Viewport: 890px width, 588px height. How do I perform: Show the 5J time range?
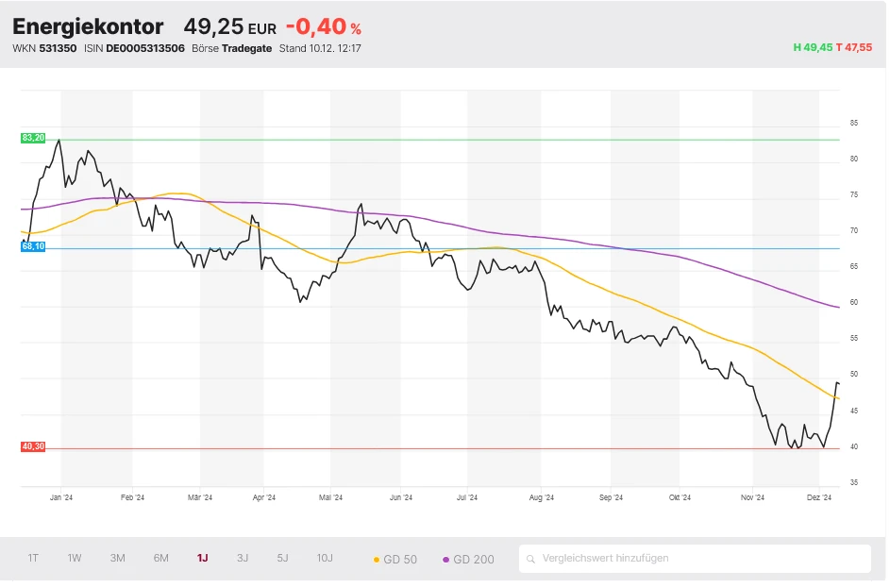[x=282, y=558]
